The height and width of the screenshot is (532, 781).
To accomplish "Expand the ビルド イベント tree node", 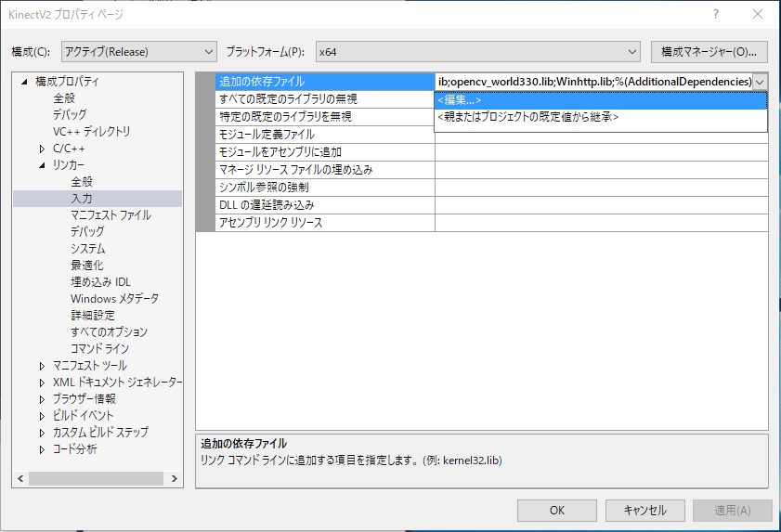I will point(42,416).
